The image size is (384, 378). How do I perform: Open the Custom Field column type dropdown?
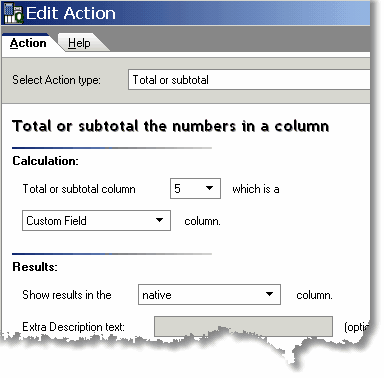click(x=96, y=220)
